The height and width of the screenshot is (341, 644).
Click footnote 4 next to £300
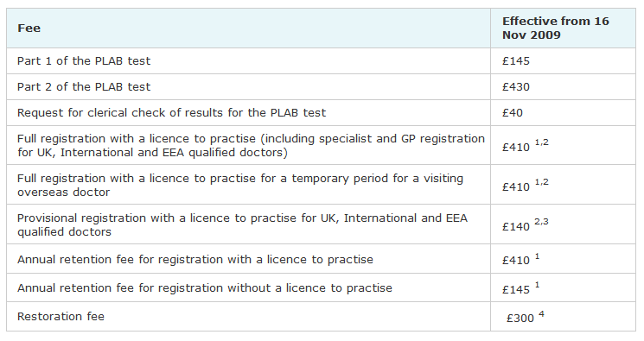pos(541,314)
